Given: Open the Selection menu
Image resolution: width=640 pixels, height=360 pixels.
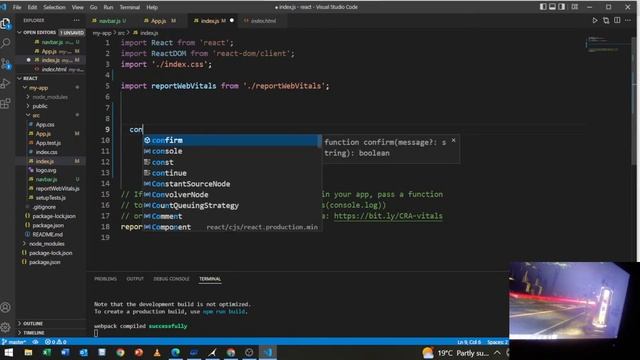Looking at the screenshot, I should pyautogui.click(x=54, y=7).
